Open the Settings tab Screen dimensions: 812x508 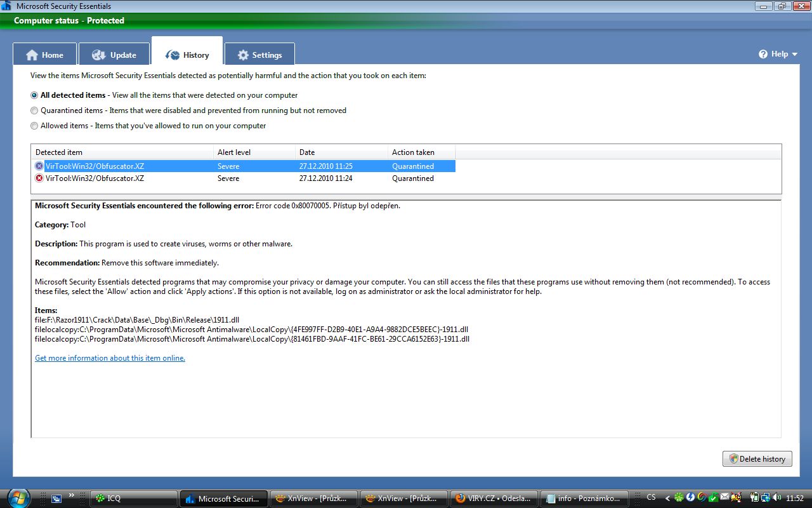(x=259, y=55)
